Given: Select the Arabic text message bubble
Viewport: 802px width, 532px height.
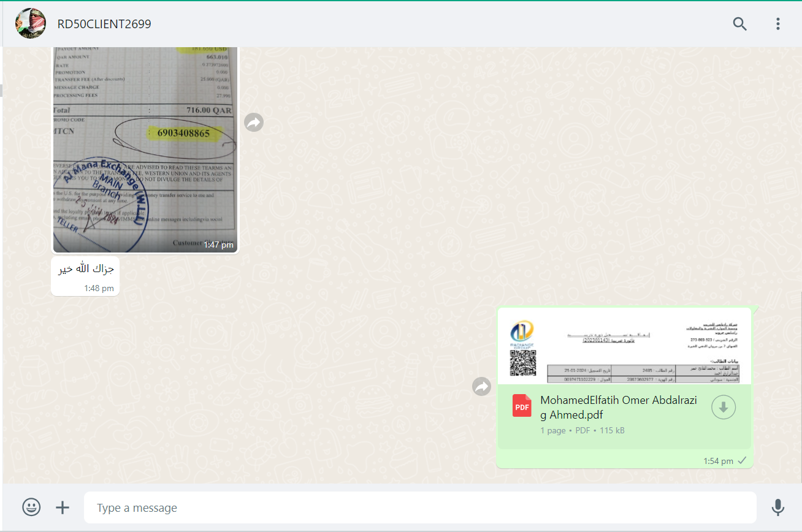Looking at the screenshot, I should (85, 276).
